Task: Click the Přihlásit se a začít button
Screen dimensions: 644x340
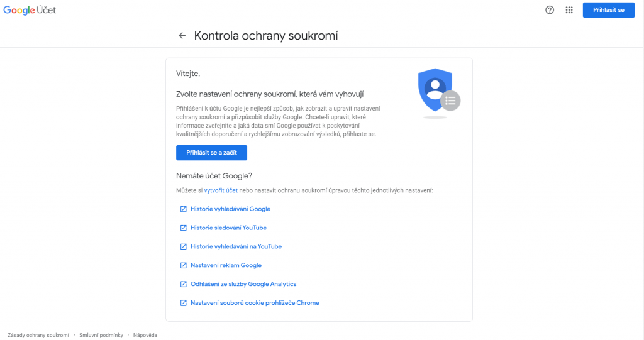Action: (211, 153)
